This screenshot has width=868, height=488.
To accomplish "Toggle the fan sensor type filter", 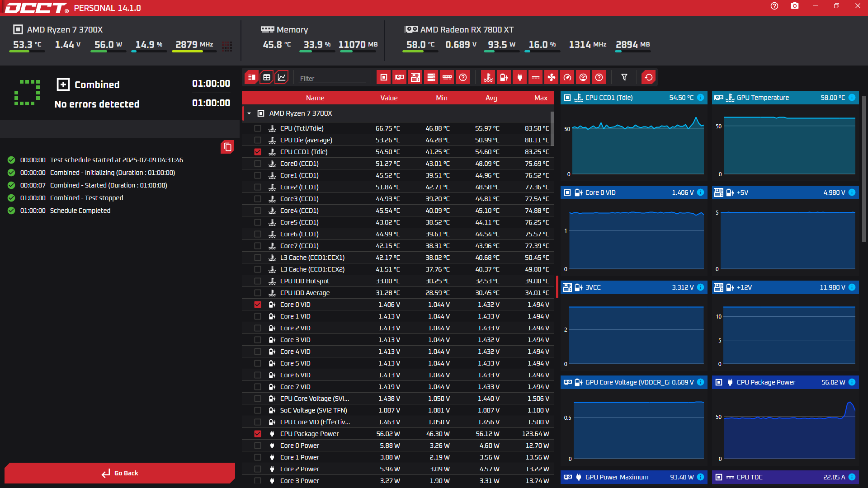I will [x=552, y=77].
